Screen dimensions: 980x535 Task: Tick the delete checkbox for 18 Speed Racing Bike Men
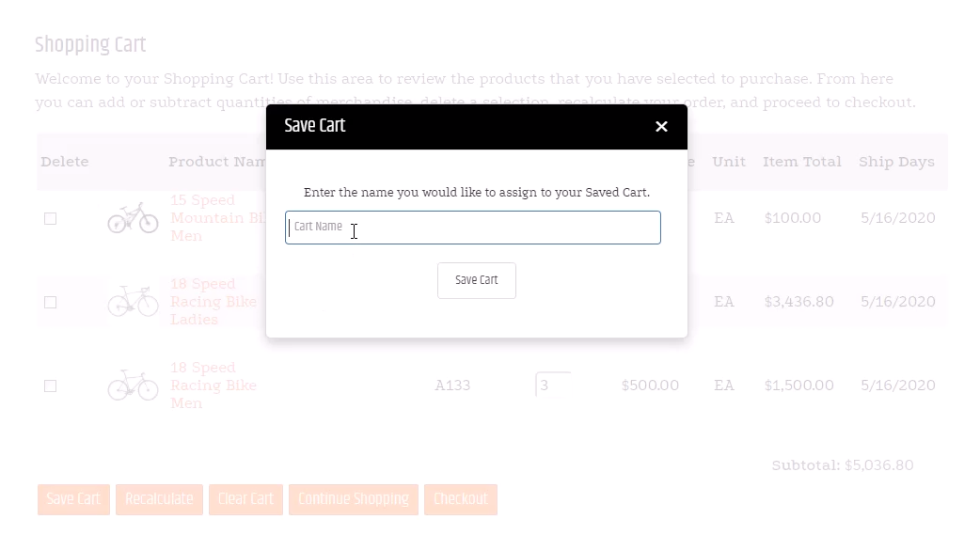click(x=51, y=386)
